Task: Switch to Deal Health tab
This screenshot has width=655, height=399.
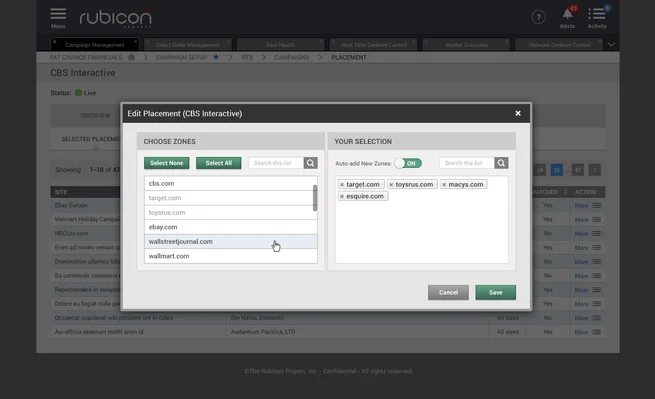Action: (x=280, y=45)
